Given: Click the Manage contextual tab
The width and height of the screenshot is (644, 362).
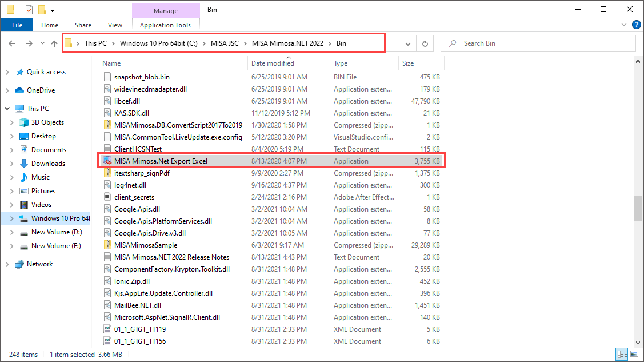Looking at the screenshot, I should coord(166,11).
